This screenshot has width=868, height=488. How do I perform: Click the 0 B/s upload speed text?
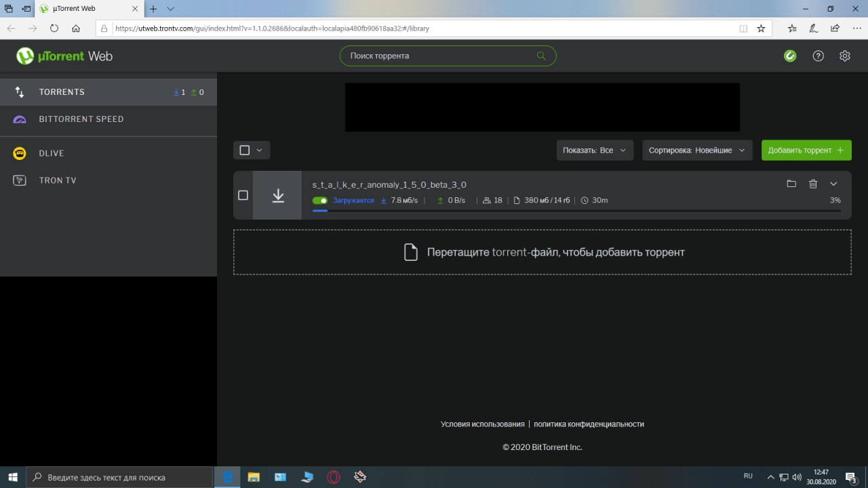tap(456, 201)
